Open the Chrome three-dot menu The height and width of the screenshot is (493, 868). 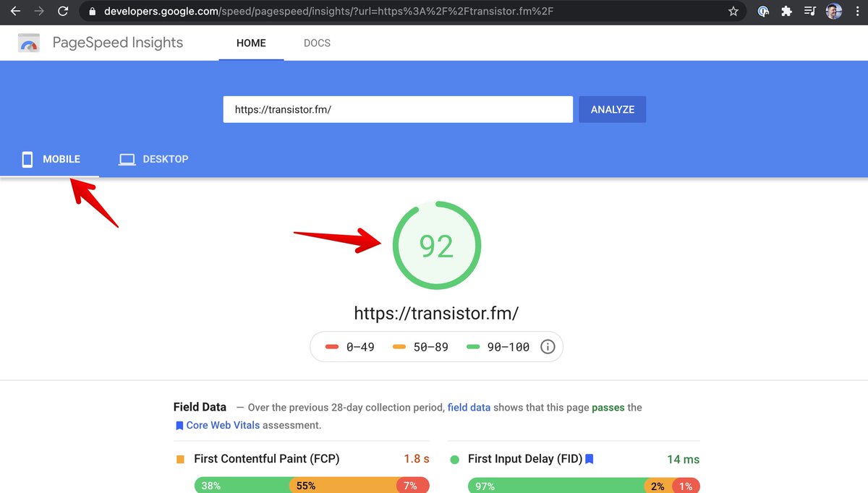(x=856, y=12)
